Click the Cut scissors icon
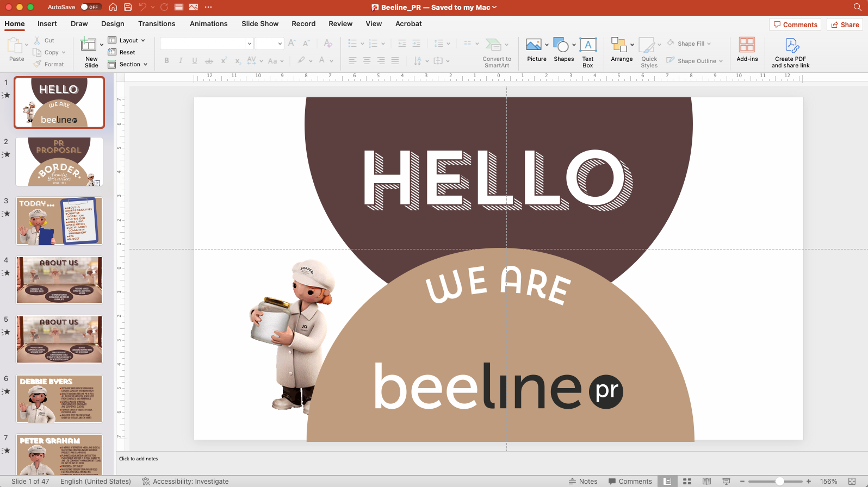868x487 pixels. pyautogui.click(x=37, y=40)
